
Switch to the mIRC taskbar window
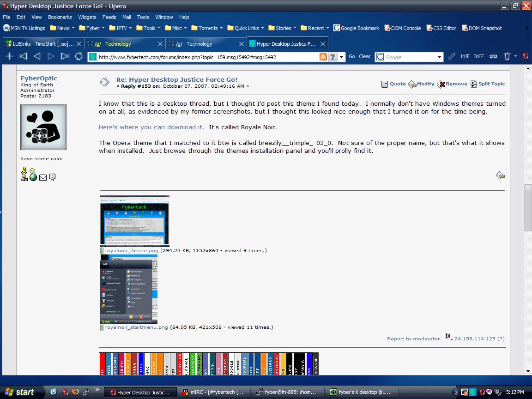(x=213, y=392)
